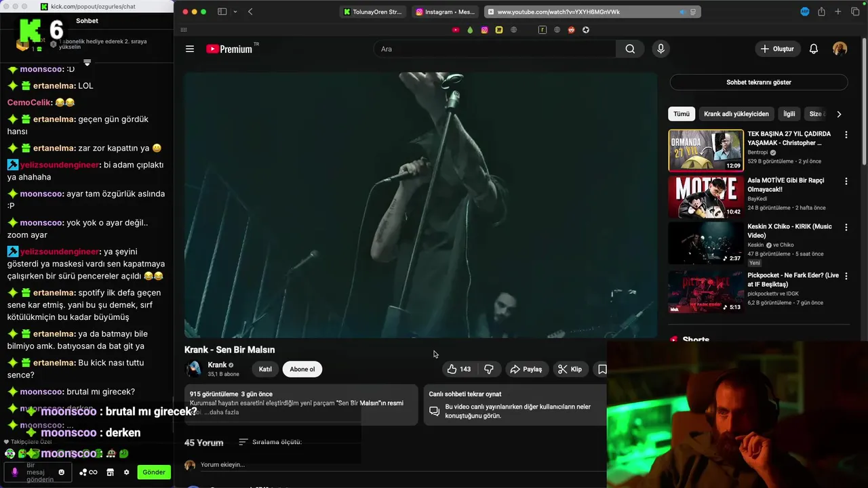Subscribe with the Abone ol button
868x488 pixels.
[302, 369]
